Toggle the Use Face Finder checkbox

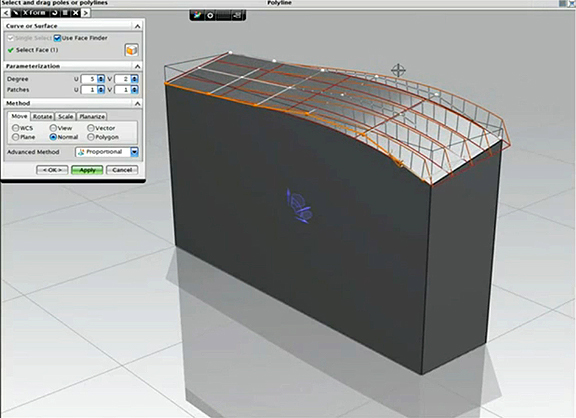(x=57, y=38)
